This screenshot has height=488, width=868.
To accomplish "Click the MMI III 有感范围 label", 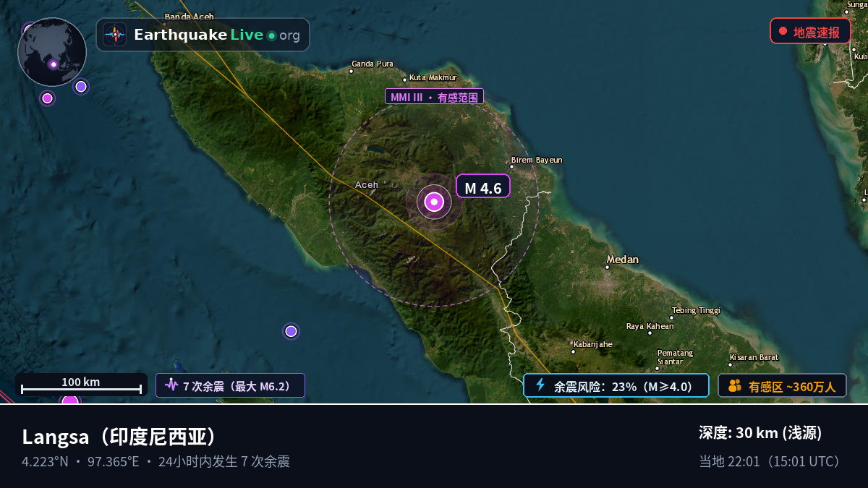I will click(x=434, y=97).
